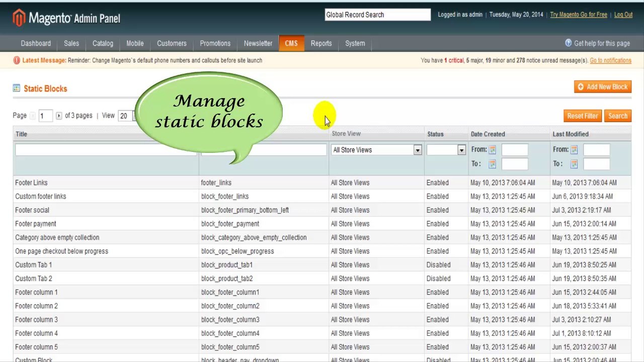The width and height of the screenshot is (644, 362).
Task: Open the Go to notifications link
Action: (610, 60)
